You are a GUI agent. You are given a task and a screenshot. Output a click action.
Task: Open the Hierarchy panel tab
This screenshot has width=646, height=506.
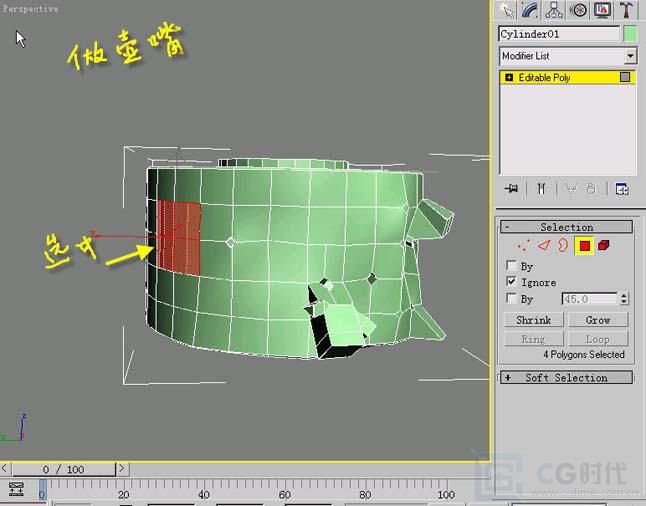click(555, 10)
